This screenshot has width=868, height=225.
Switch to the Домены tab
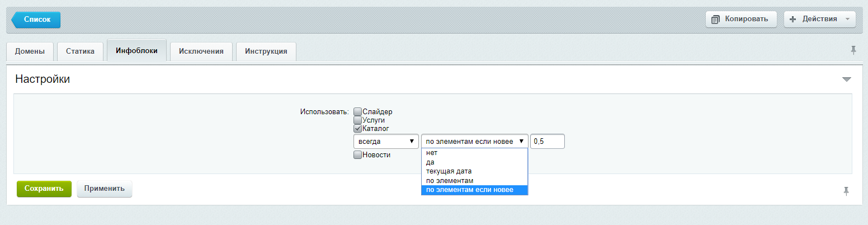click(x=30, y=51)
